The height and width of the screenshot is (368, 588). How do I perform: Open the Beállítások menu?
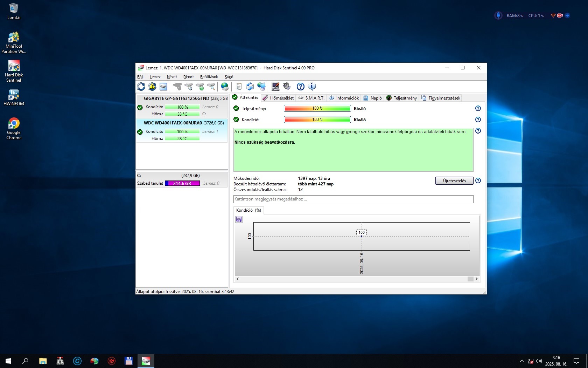pos(209,77)
